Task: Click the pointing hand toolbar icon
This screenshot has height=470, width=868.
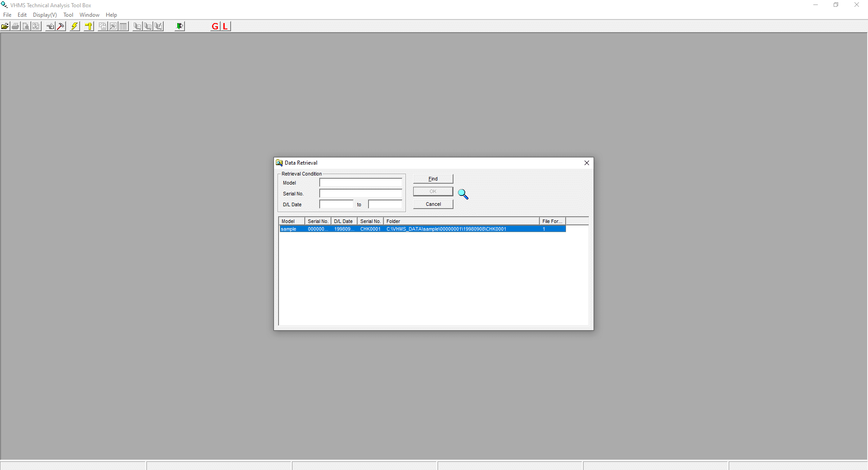Action: (x=50, y=26)
